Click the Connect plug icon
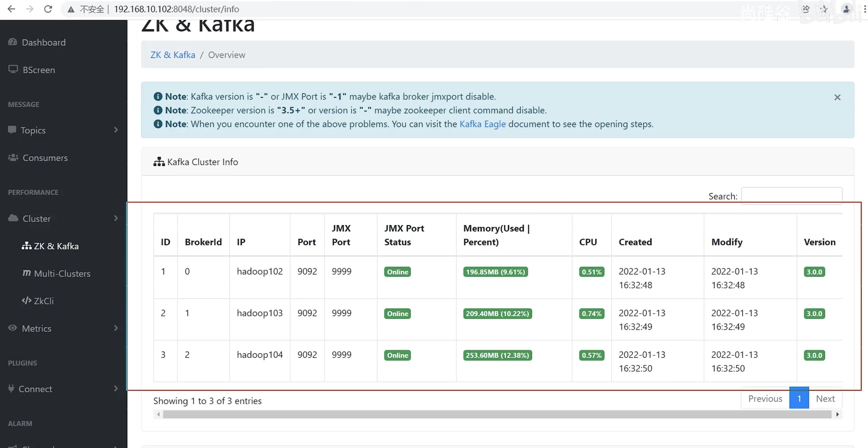The height and width of the screenshot is (448, 868). [11, 388]
